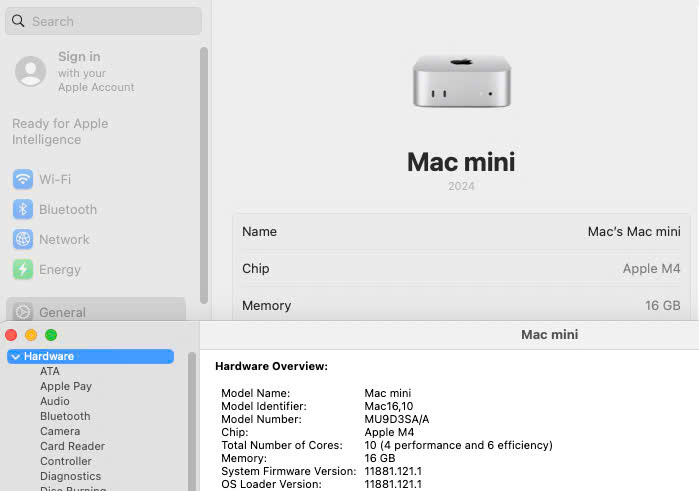Open Bluetooth settings icon
699x491 pixels.
click(22, 209)
